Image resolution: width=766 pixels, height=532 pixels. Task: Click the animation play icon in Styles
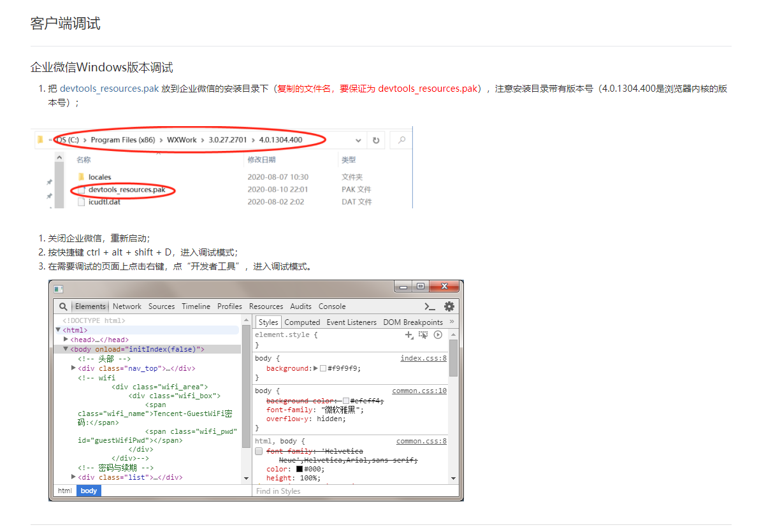pos(438,334)
